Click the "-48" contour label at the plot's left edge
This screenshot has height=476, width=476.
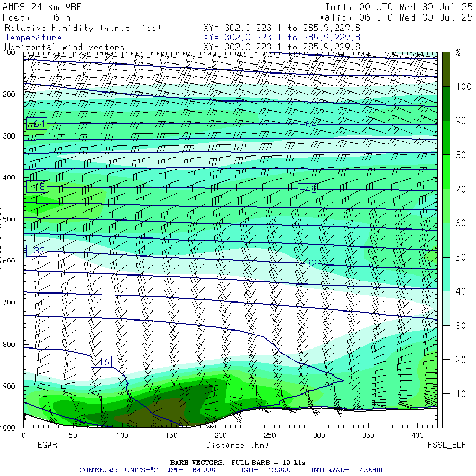36,186
